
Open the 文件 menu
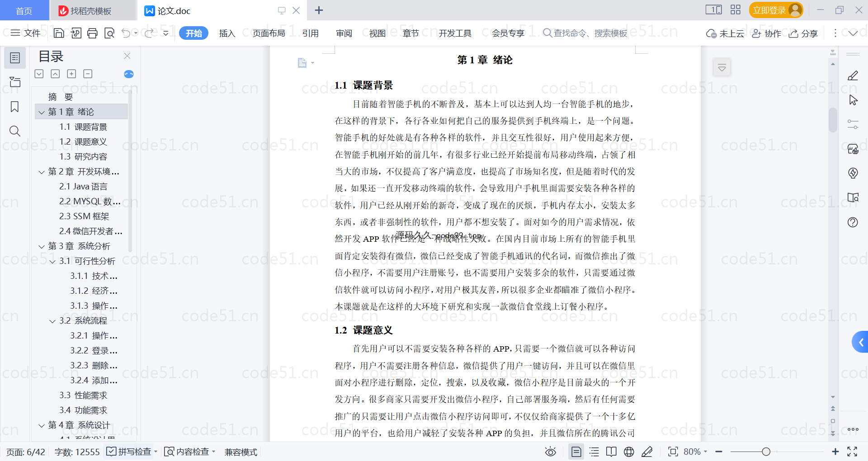tap(26, 33)
